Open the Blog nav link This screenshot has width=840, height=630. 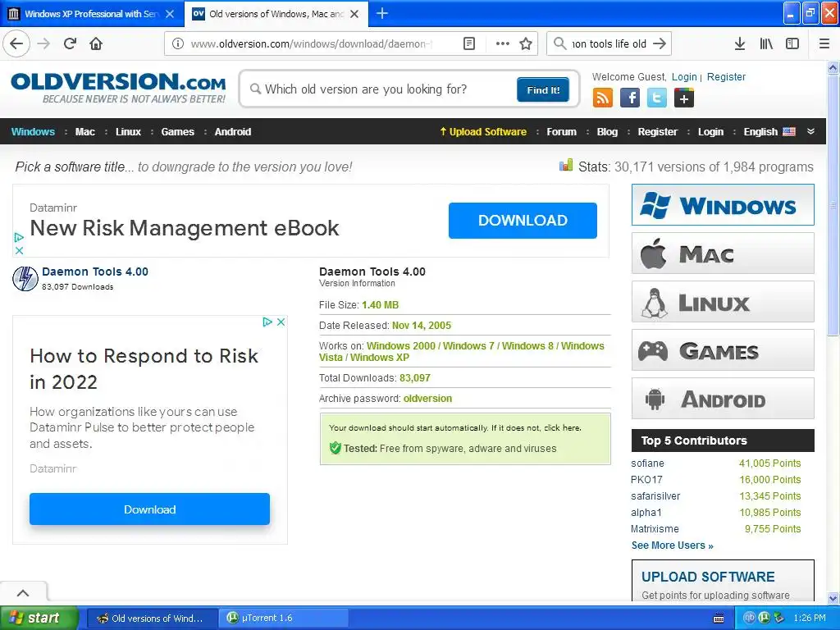(608, 132)
